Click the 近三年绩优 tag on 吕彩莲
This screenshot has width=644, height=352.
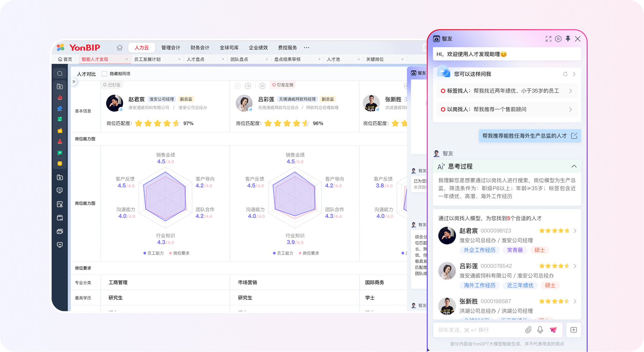click(520, 285)
